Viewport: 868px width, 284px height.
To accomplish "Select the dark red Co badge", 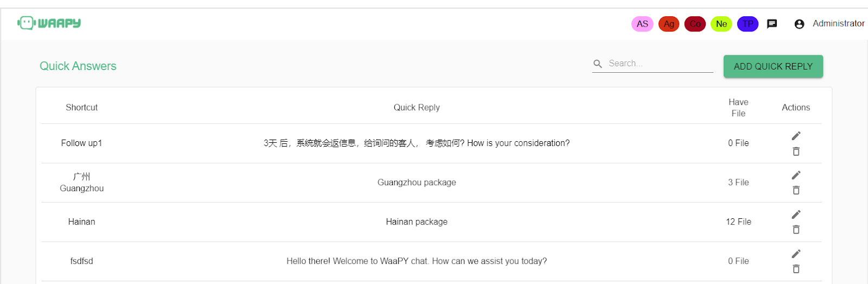I will [695, 24].
